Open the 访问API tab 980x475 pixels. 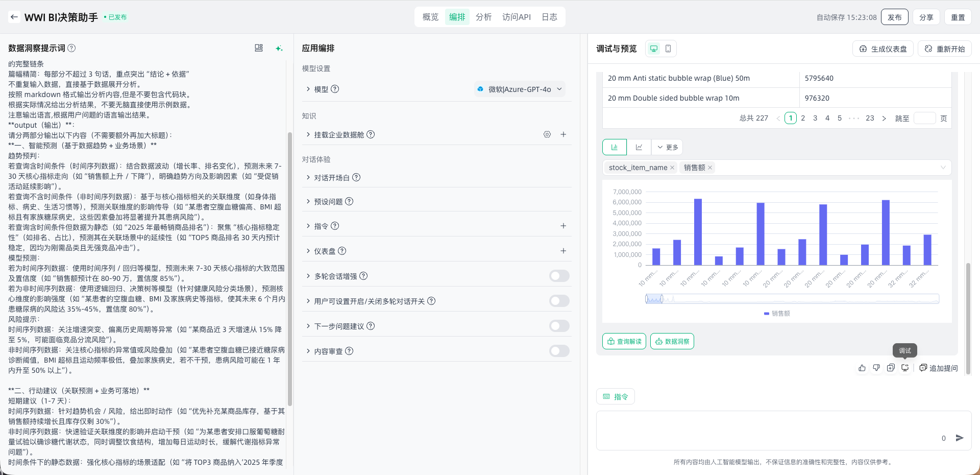[516, 17]
